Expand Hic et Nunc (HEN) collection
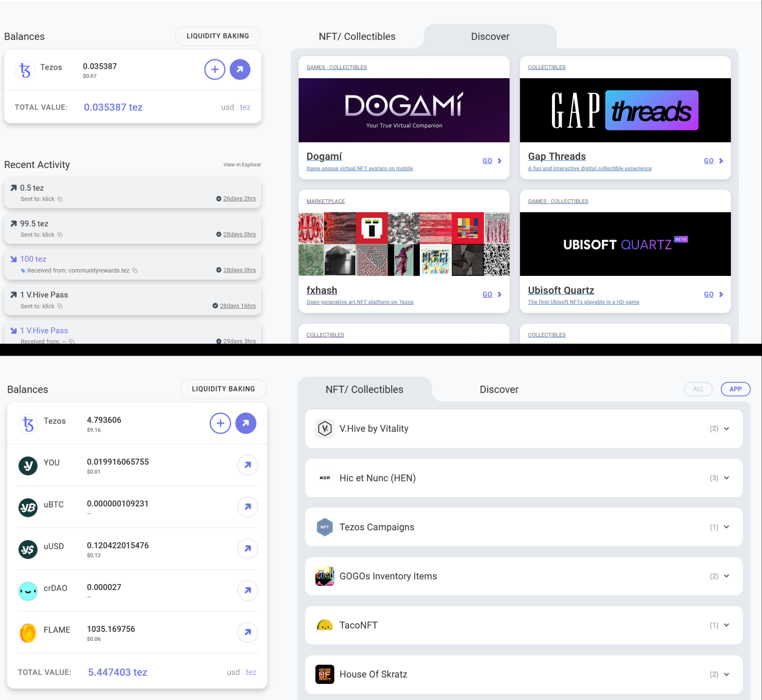The height and width of the screenshot is (700, 762). (x=726, y=478)
